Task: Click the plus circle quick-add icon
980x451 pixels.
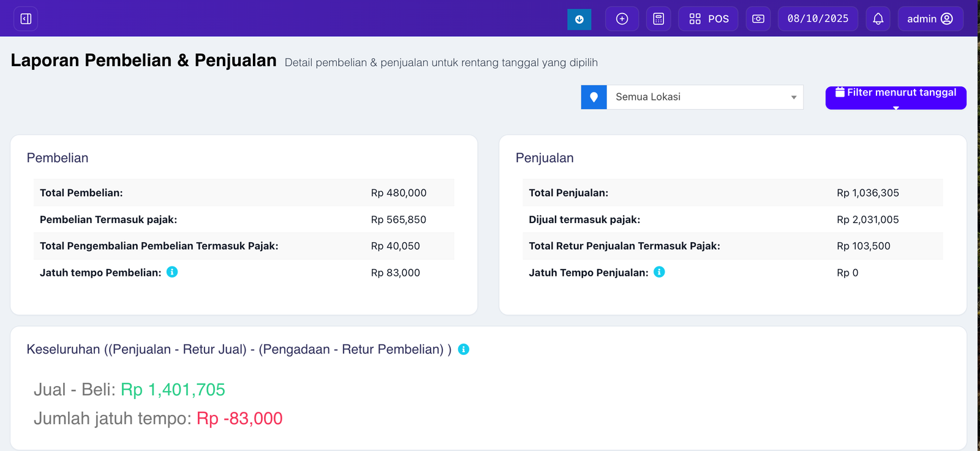Action: pos(622,19)
